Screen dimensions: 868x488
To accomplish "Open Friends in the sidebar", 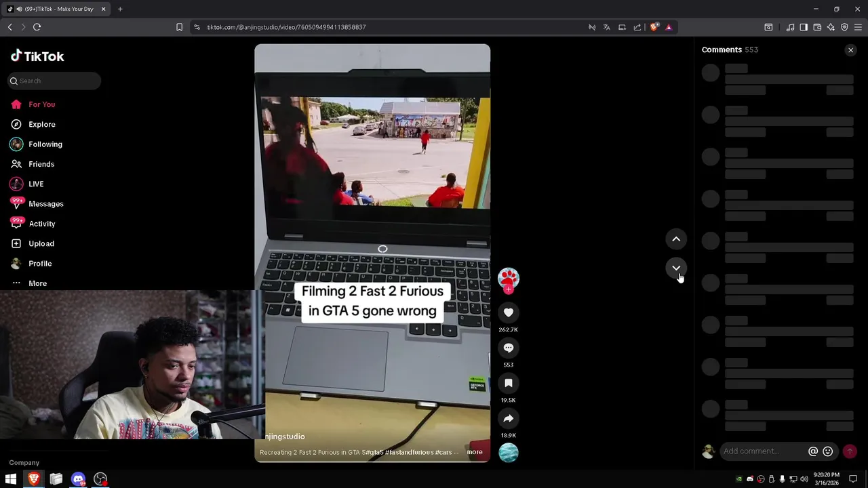I will pyautogui.click(x=41, y=164).
